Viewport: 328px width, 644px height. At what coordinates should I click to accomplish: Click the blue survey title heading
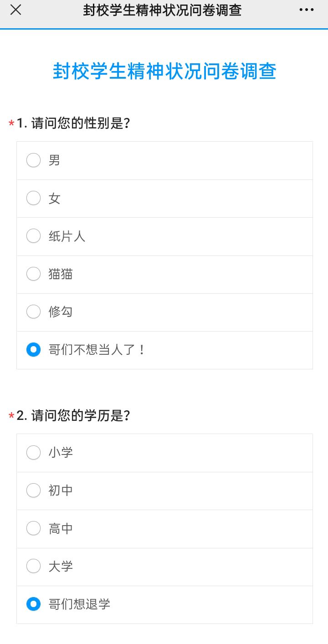[x=164, y=72]
